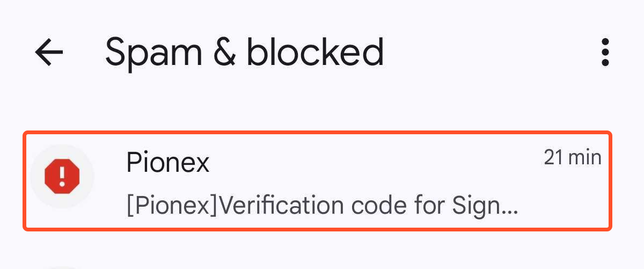Screen dimensions: 644x269
Task: Click the Spam & blocked page title
Action: click(x=244, y=52)
